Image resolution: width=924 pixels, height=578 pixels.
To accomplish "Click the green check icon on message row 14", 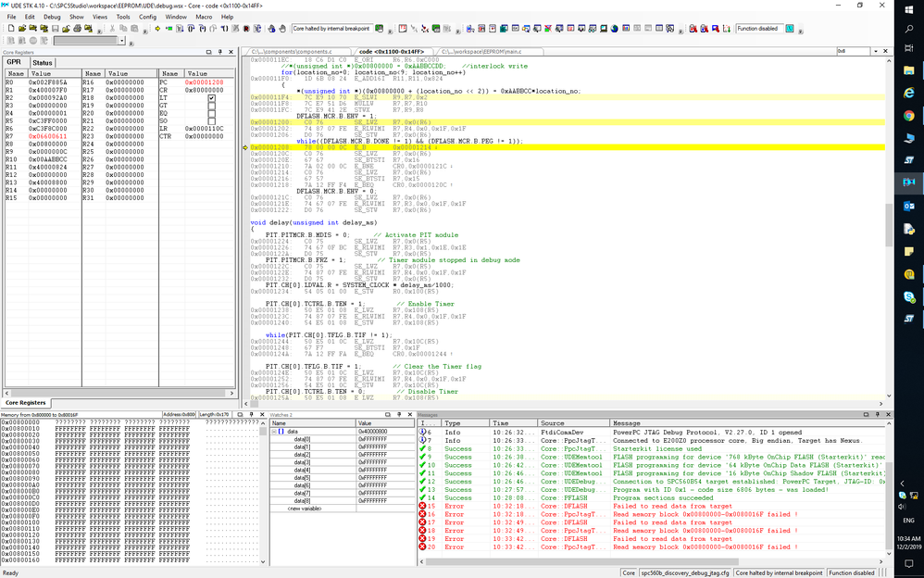I will pyautogui.click(x=422, y=497).
